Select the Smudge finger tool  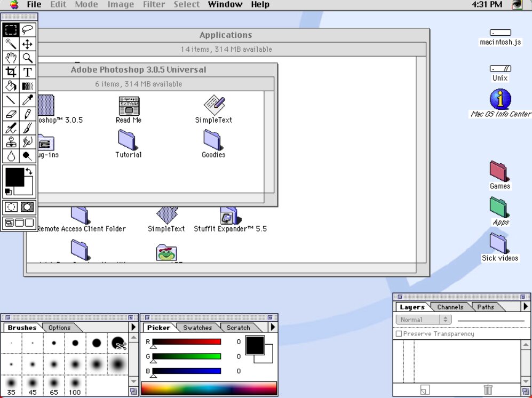[x=28, y=142]
